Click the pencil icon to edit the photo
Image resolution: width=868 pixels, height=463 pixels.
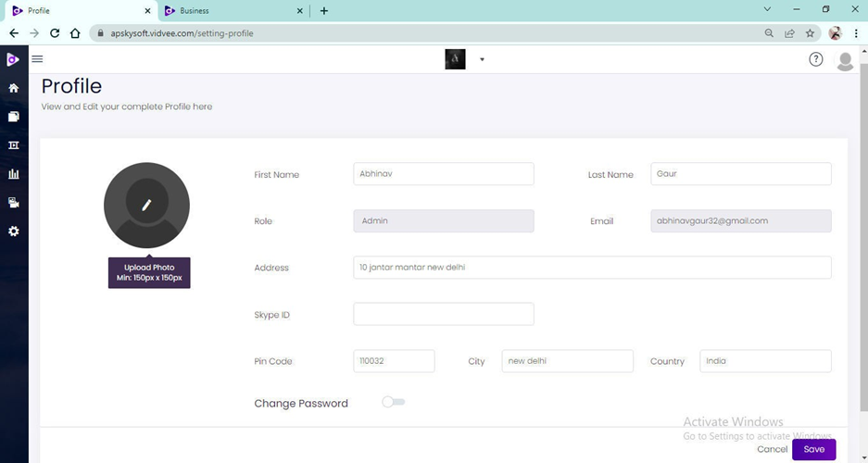coord(146,205)
